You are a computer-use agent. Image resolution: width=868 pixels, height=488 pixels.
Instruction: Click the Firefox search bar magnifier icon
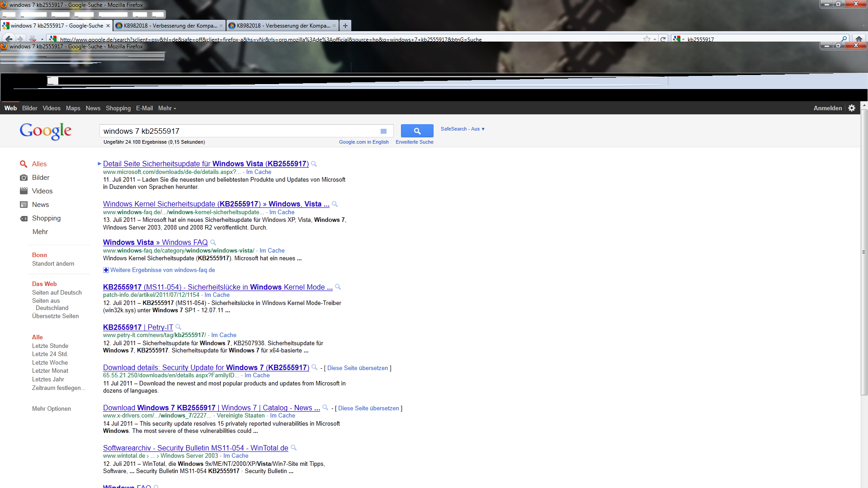[x=844, y=39]
